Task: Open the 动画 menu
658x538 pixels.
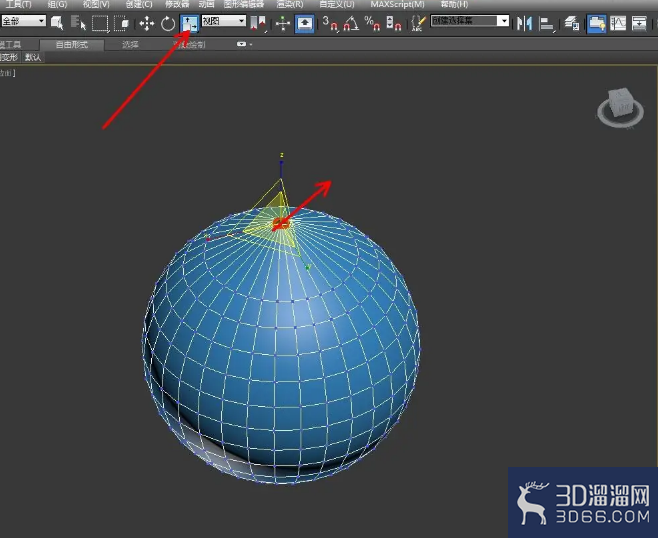Action: coord(206,5)
